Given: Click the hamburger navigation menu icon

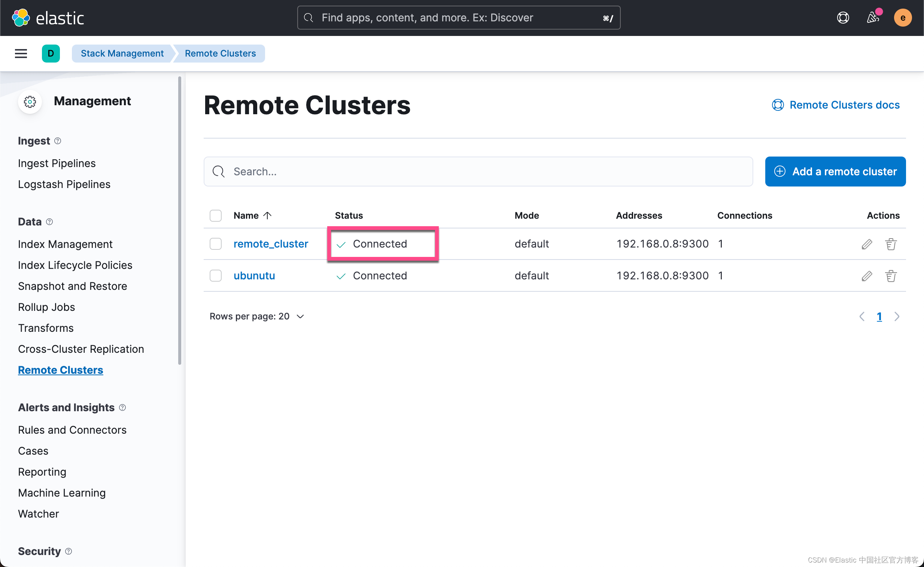Looking at the screenshot, I should pos(21,53).
